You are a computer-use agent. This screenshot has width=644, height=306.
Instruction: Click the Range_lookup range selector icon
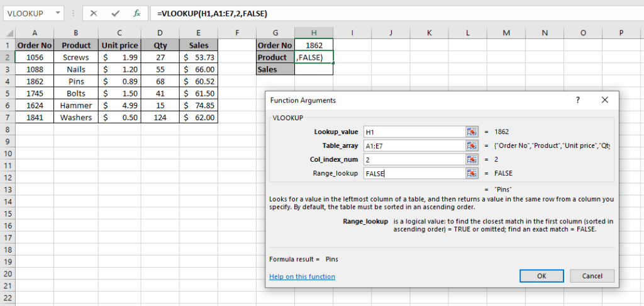pyautogui.click(x=472, y=173)
